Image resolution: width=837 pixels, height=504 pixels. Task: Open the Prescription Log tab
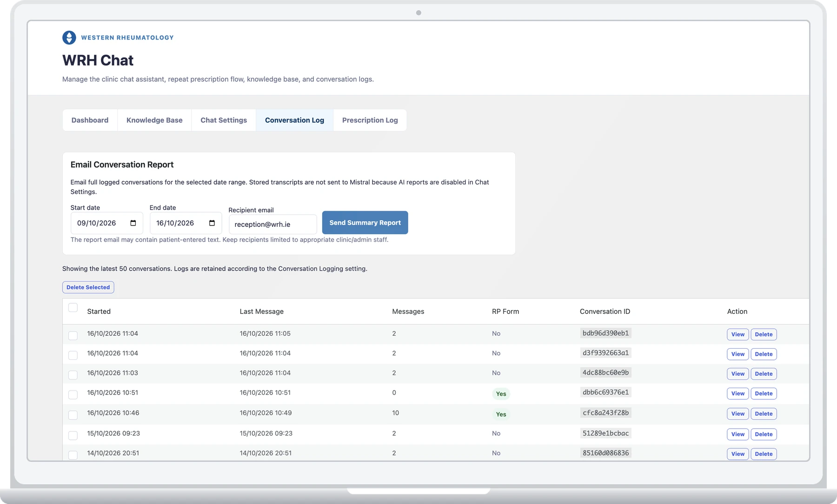coord(370,120)
